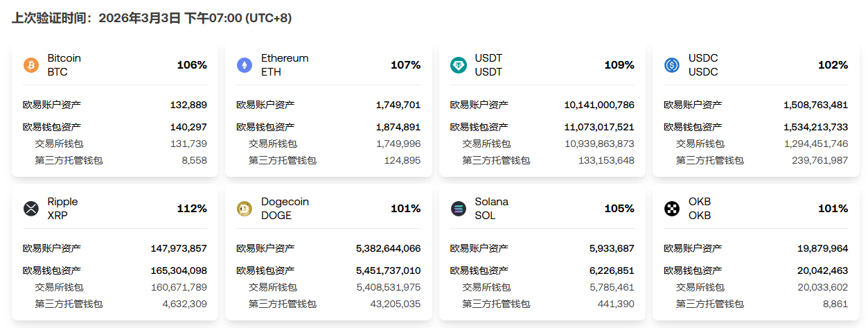Screen dimensions: 868x328
Task: Click the 112% ratio on Ripple card
Action: (x=192, y=209)
